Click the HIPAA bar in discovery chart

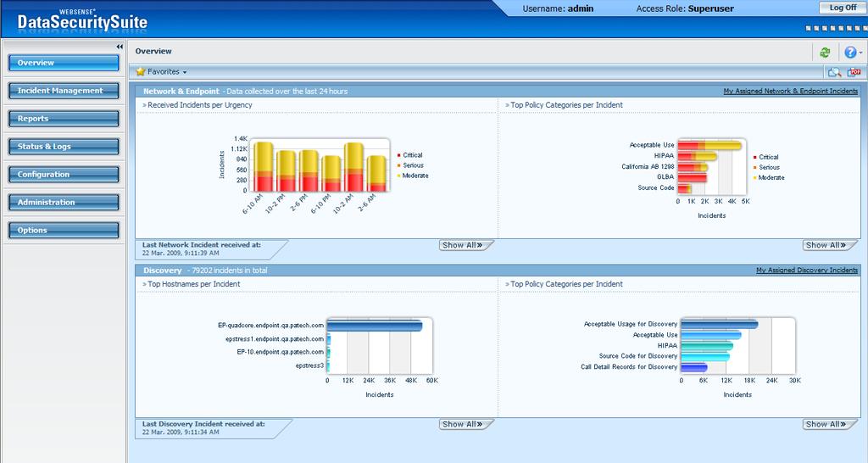(x=707, y=346)
